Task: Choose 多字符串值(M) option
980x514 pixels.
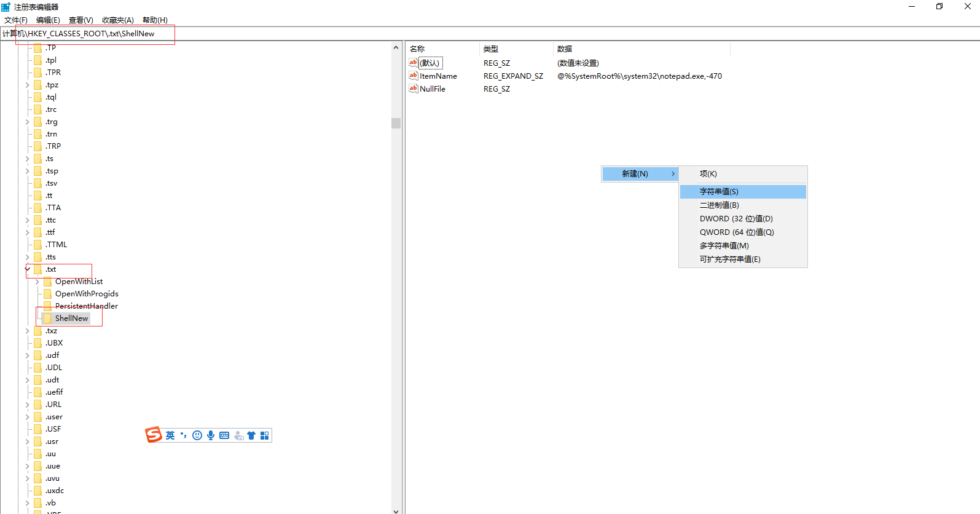Action: pyautogui.click(x=743, y=245)
